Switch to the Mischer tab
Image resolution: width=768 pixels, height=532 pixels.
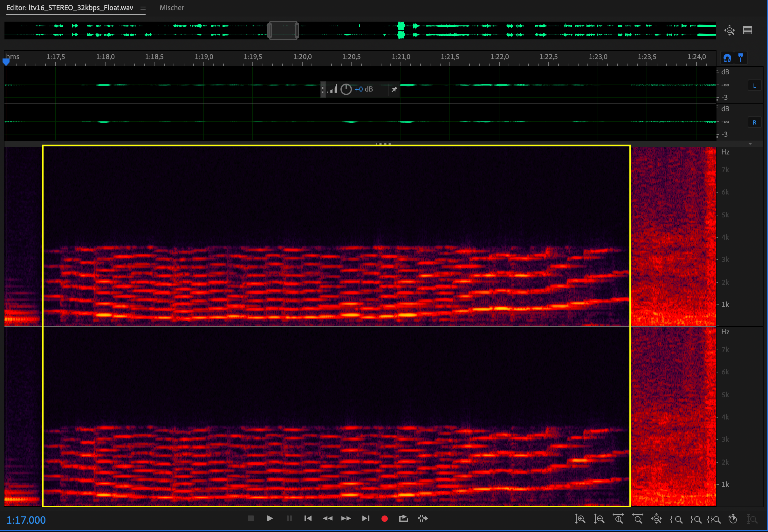(172, 8)
